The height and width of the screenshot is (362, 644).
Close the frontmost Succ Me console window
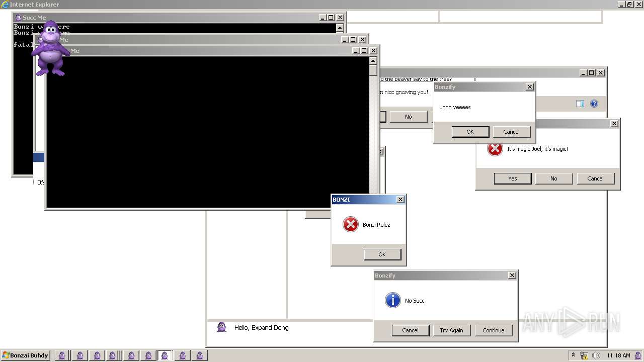coord(373,51)
